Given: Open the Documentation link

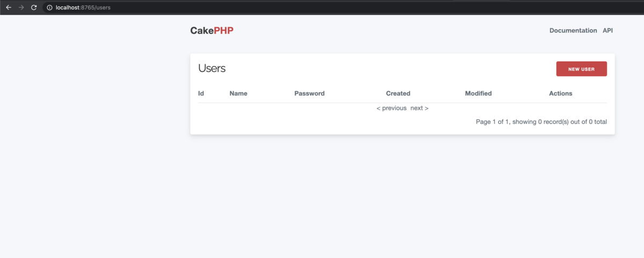Looking at the screenshot, I should (x=573, y=31).
